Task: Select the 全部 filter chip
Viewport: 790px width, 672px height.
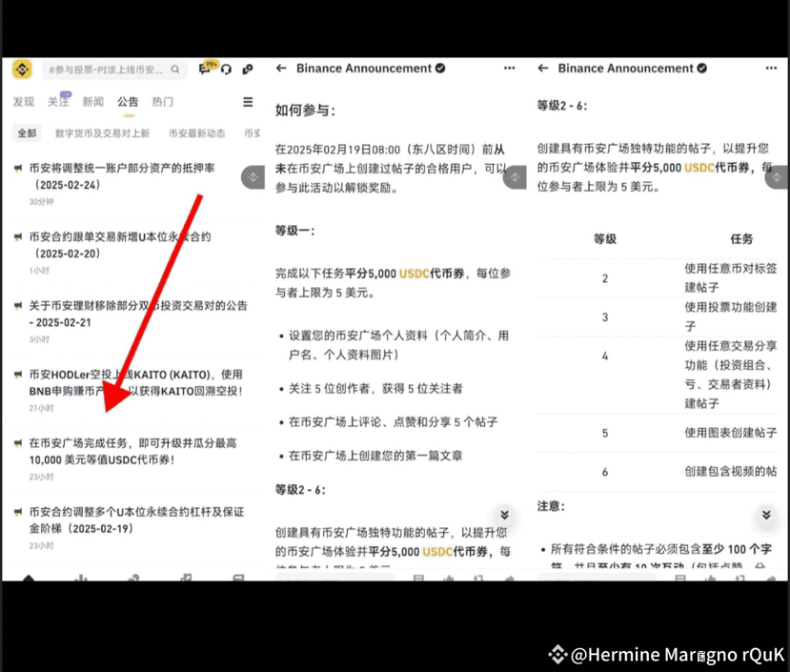Action: coord(27,133)
